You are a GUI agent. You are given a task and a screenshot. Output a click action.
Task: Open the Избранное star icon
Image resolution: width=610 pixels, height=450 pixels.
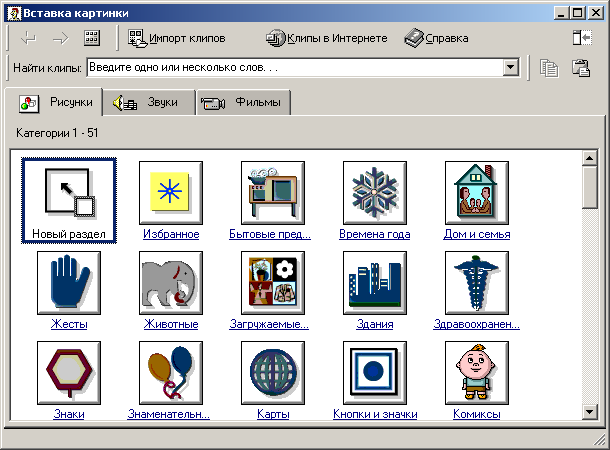coord(171,193)
